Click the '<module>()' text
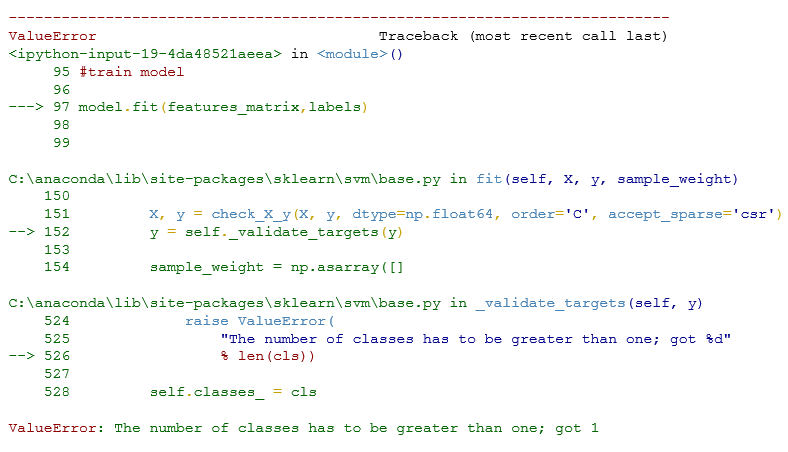 (x=360, y=54)
